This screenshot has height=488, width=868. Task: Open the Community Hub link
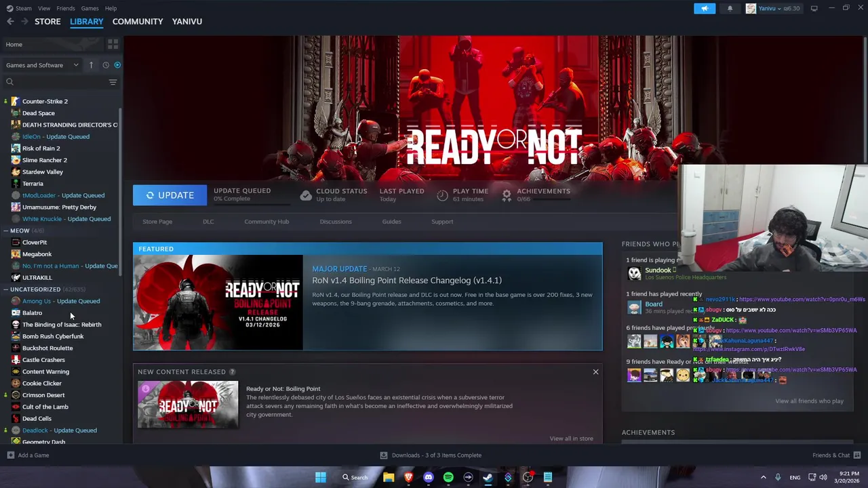267,222
